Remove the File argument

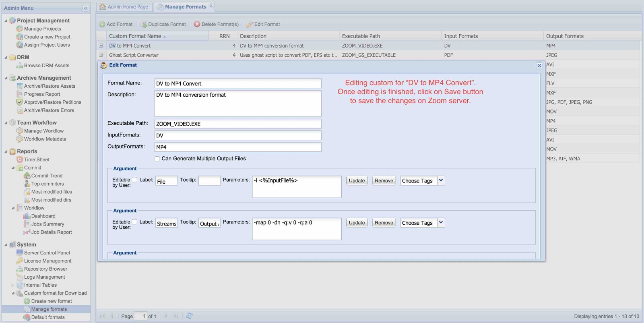(x=384, y=180)
